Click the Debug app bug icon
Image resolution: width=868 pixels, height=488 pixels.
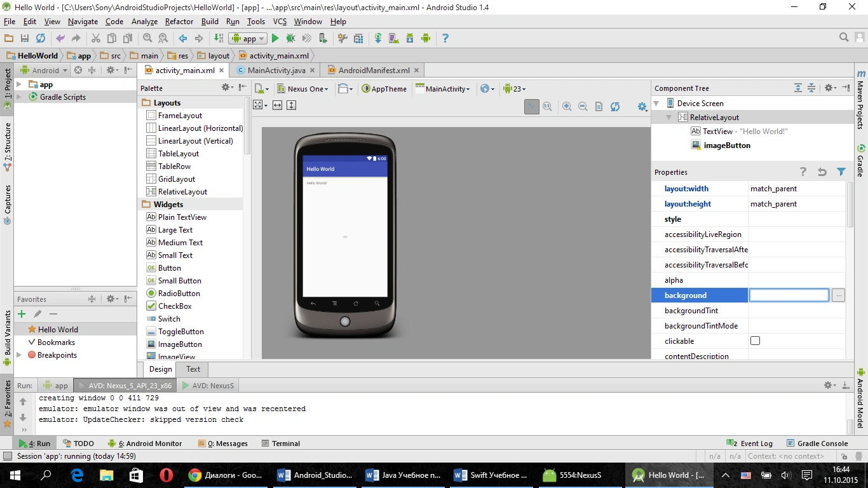pyautogui.click(x=290, y=39)
